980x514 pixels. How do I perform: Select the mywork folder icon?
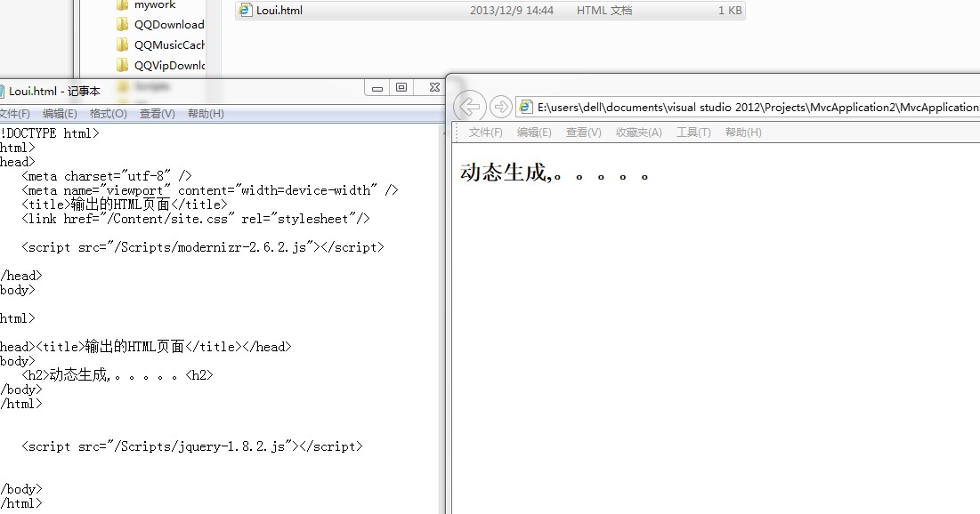click(123, 5)
